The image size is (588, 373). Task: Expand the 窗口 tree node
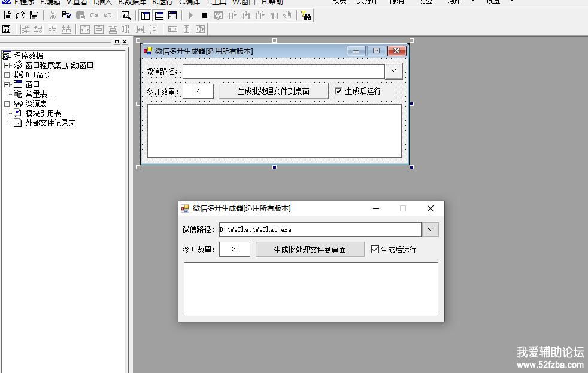point(7,85)
